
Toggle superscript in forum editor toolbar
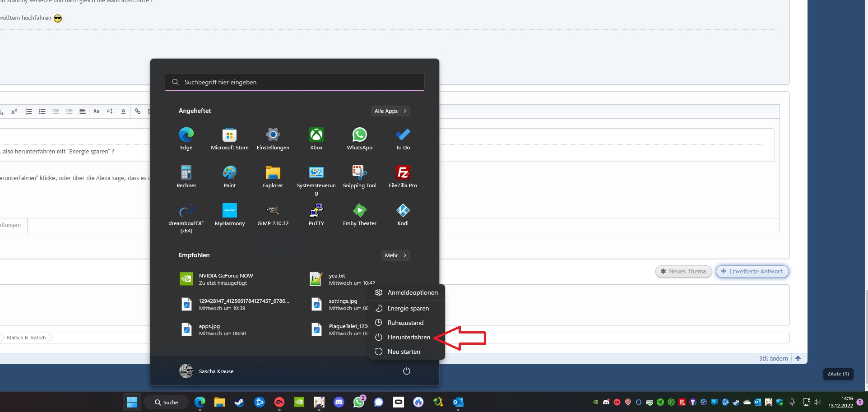pos(14,111)
